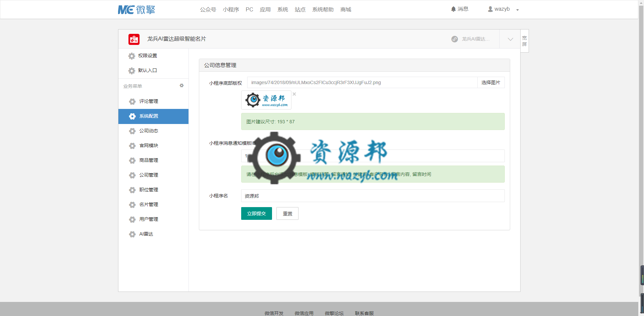
Task: Click the 龙兵AI雷达 mini-program link icon
Action: (454, 39)
